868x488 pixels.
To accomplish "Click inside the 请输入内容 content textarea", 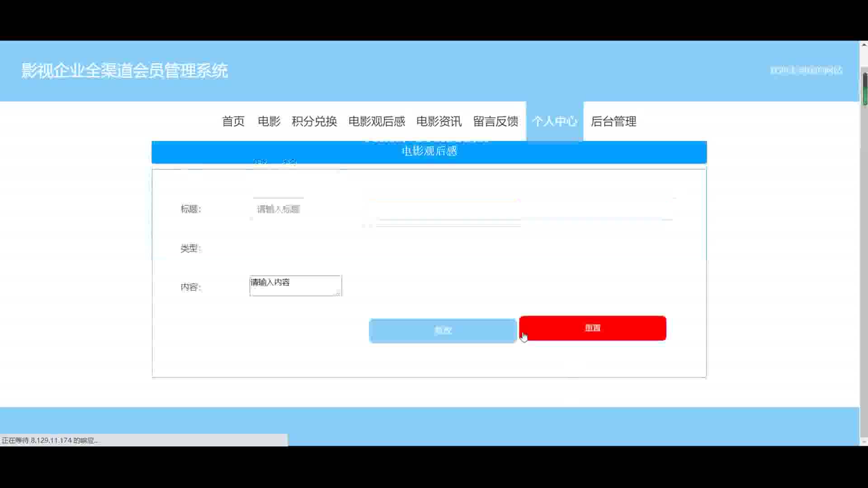I will click(x=295, y=286).
